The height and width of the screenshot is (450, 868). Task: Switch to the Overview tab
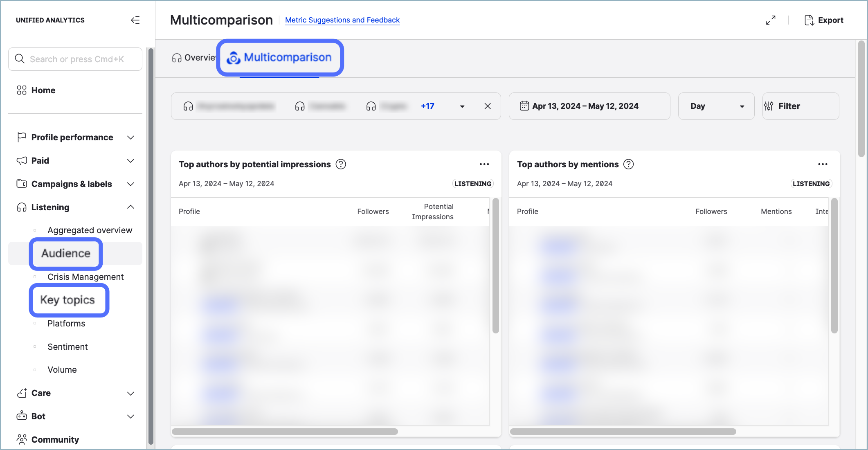[194, 58]
